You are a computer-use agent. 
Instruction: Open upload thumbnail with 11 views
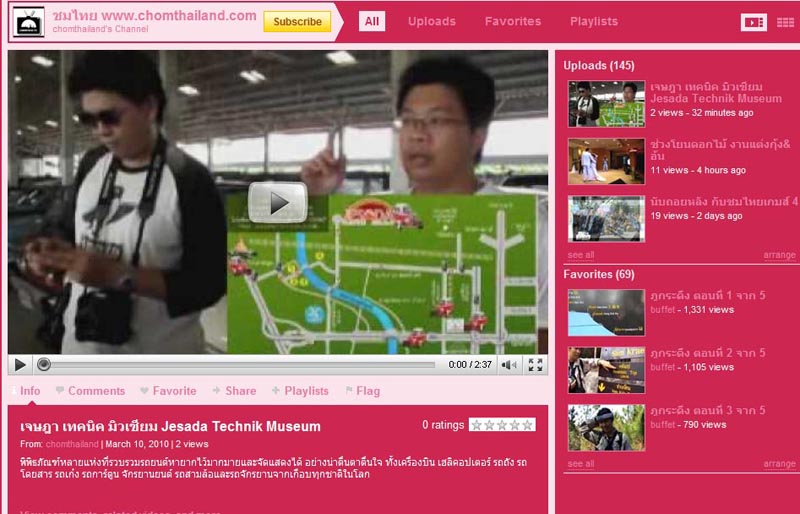606,161
